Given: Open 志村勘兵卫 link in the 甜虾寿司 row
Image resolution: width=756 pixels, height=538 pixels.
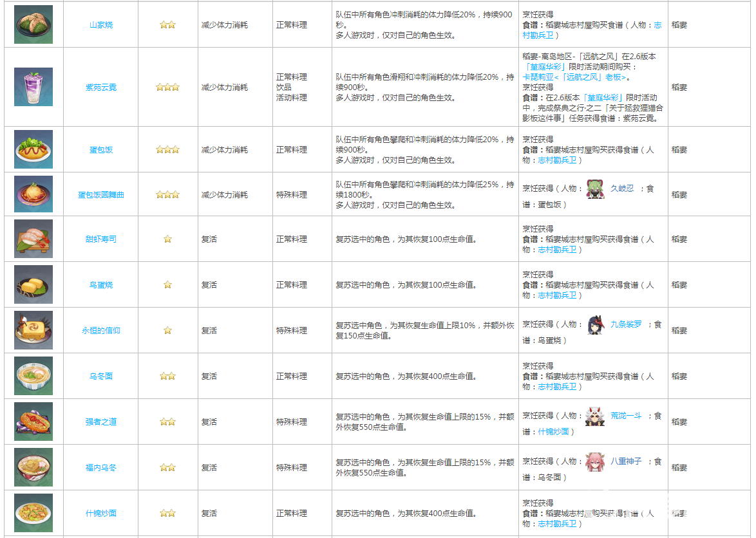Looking at the screenshot, I should 558,250.
